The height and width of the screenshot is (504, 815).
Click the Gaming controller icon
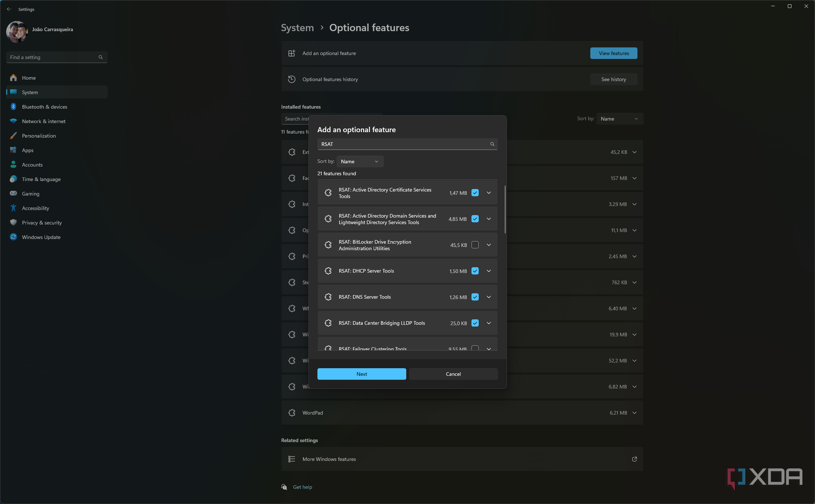click(x=13, y=193)
